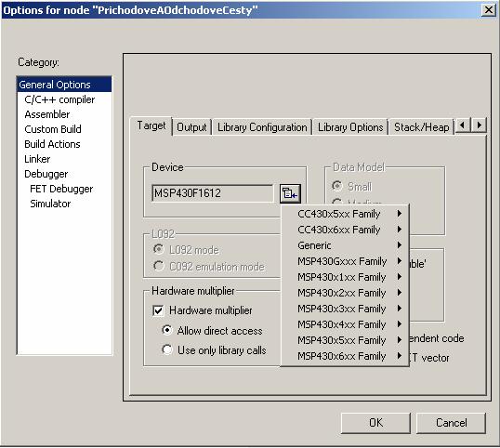Switch to the Output tab
The image size is (500, 448).
191,127
